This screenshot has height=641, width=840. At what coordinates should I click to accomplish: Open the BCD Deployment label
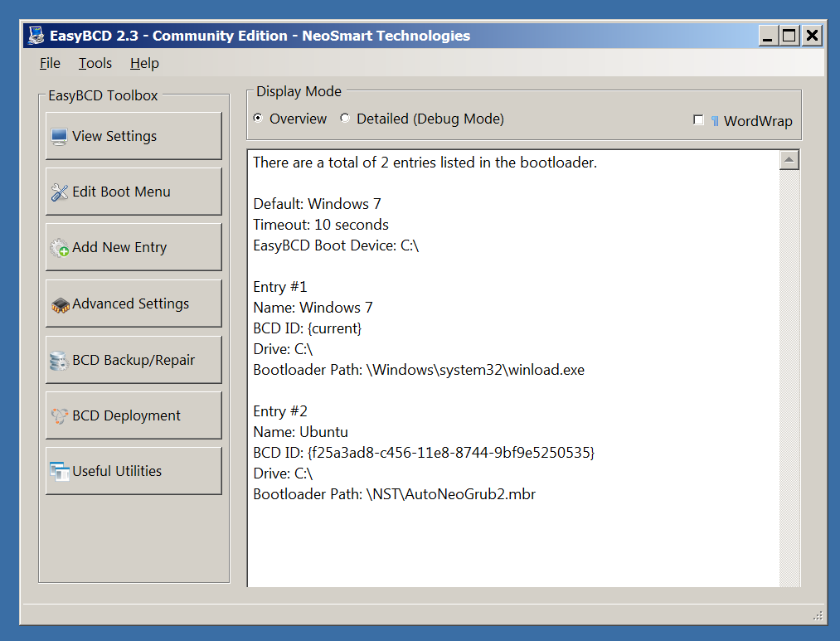click(126, 415)
